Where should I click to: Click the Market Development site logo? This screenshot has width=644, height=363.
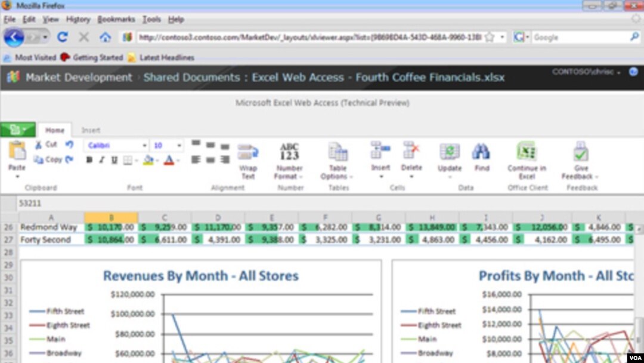point(13,77)
